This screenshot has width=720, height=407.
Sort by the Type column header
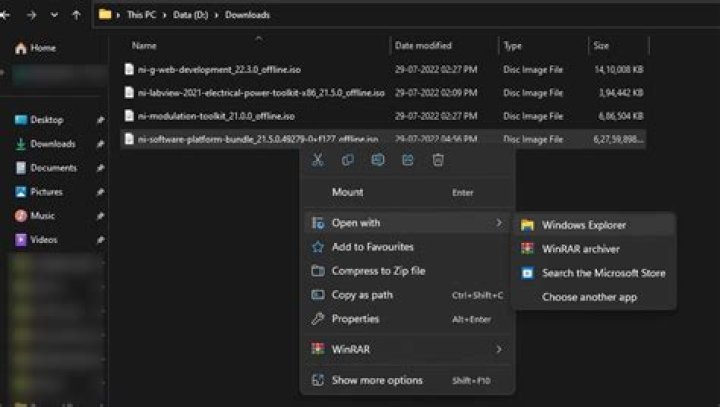[x=512, y=45]
